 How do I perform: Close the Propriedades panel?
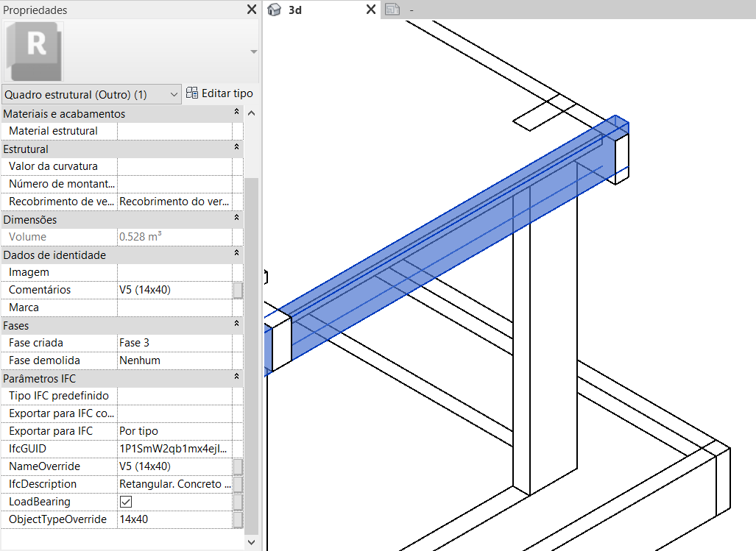pyautogui.click(x=252, y=9)
